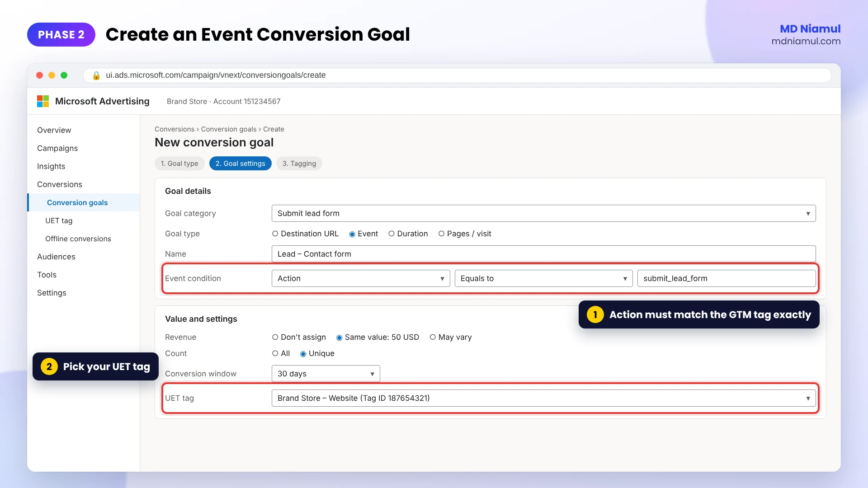Viewport: 868px width, 488px height.
Task: Click the Microsoft Advertising logo
Action: tap(43, 101)
